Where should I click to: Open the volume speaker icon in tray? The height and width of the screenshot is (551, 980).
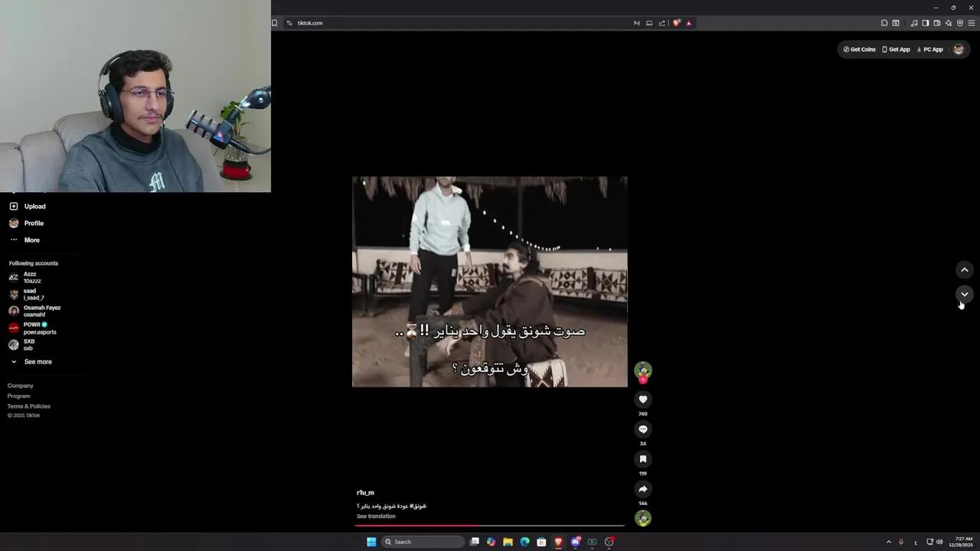939,542
